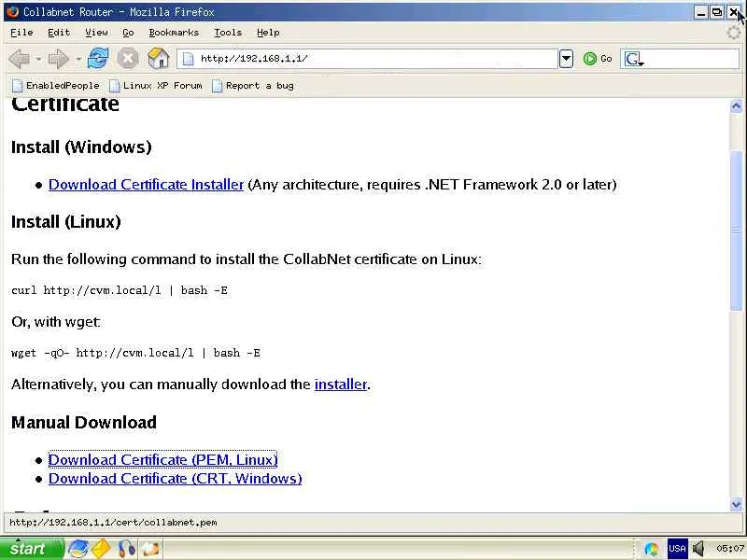Open the search engine selector dropdown

point(634,59)
